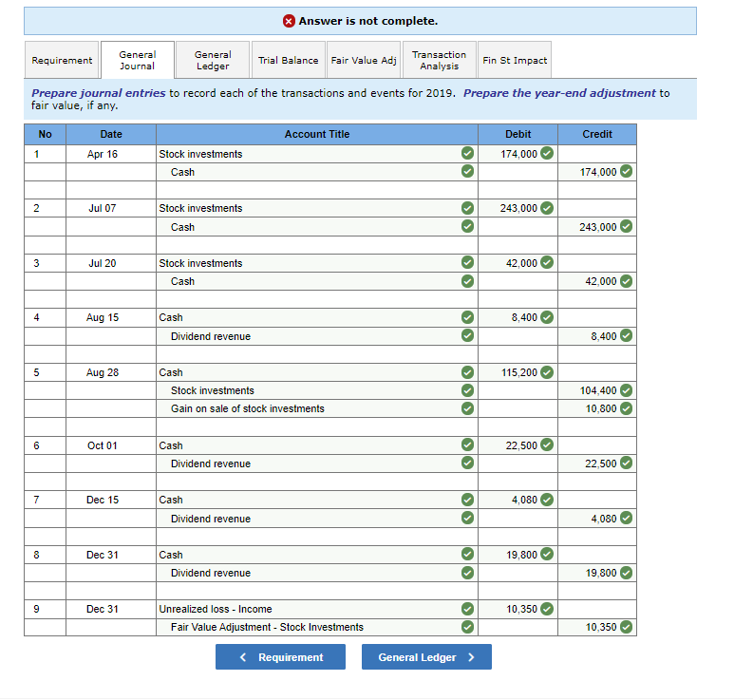The height and width of the screenshot is (700, 753).
Task: Click the General Ledger next button
Action: pos(426,656)
